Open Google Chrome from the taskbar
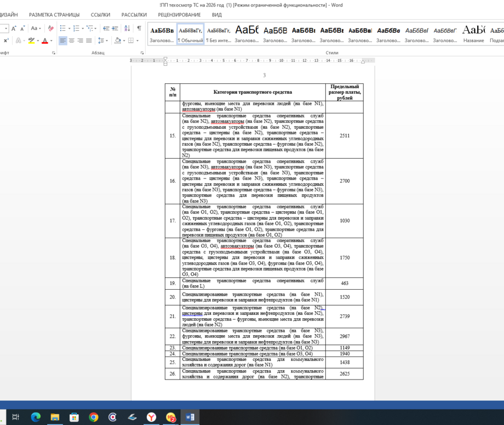Image resolution: width=504 pixels, height=425 pixels. 94,417
